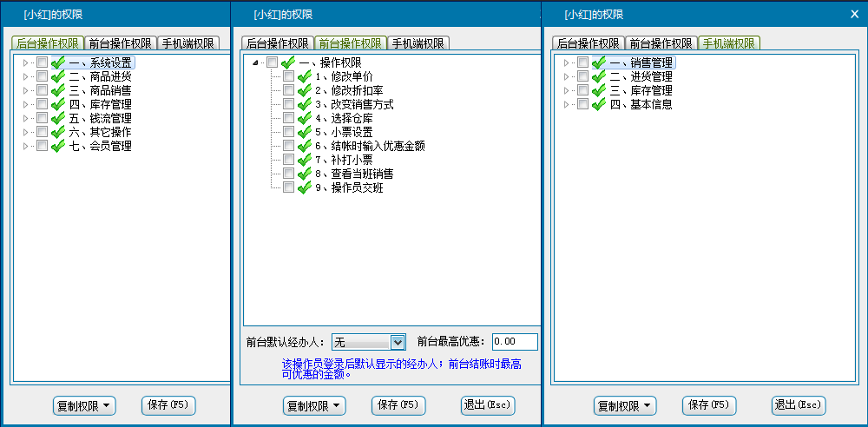Open the 前台默认经办人 dropdown
This screenshot has height=427, width=868.
click(x=398, y=342)
